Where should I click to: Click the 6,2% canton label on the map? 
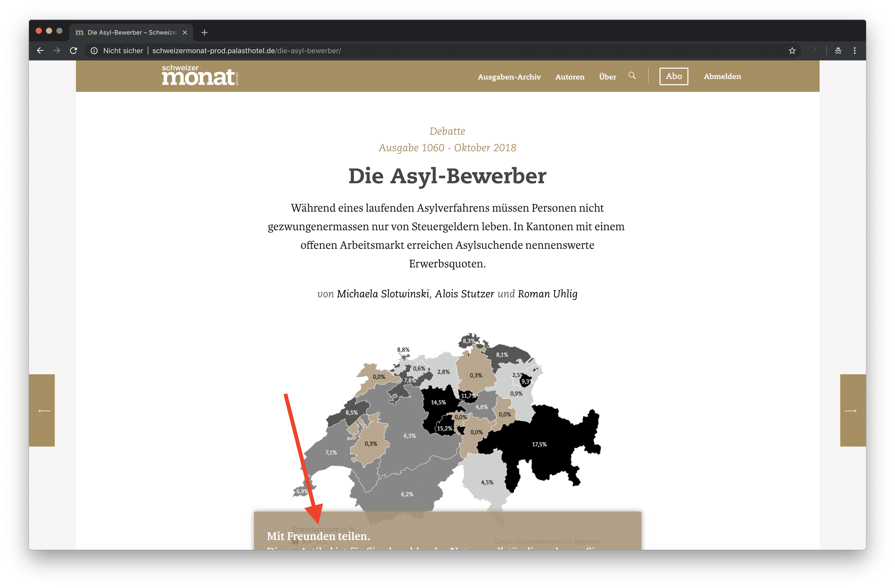pyautogui.click(x=407, y=494)
